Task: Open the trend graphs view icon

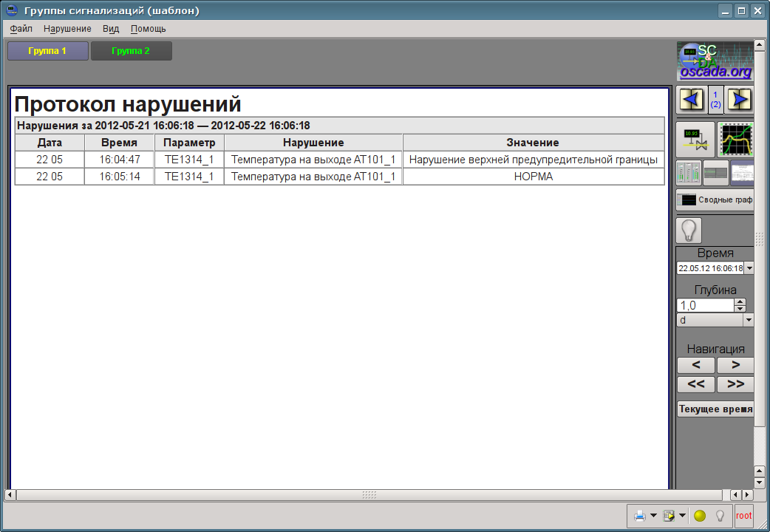Action: point(736,140)
